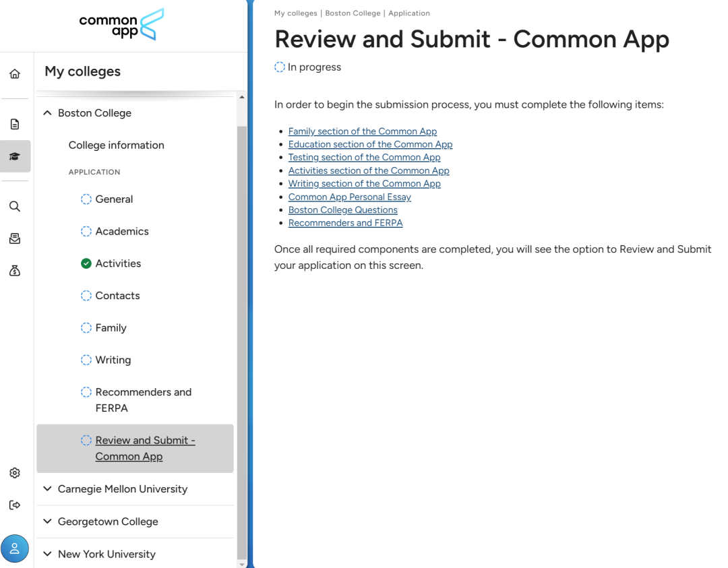Open the Settings gear icon
Screen dimensions: 728x568
(x=15, y=473)
